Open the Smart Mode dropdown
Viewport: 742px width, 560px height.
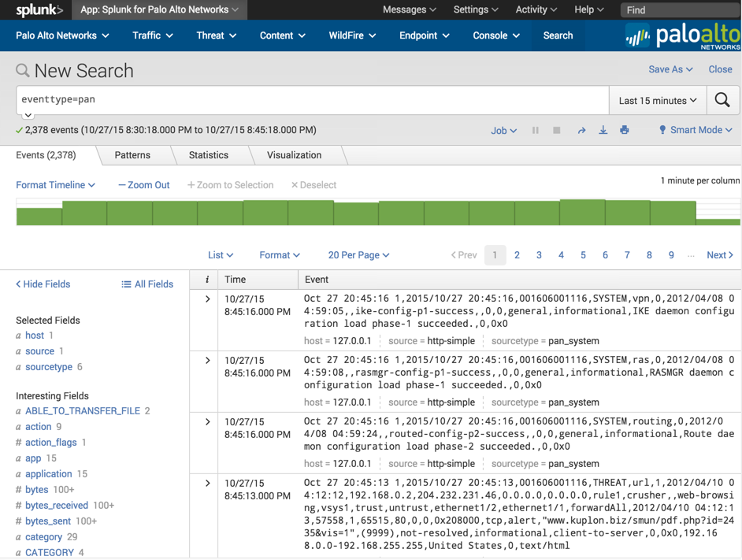click(x=696, y=131)
